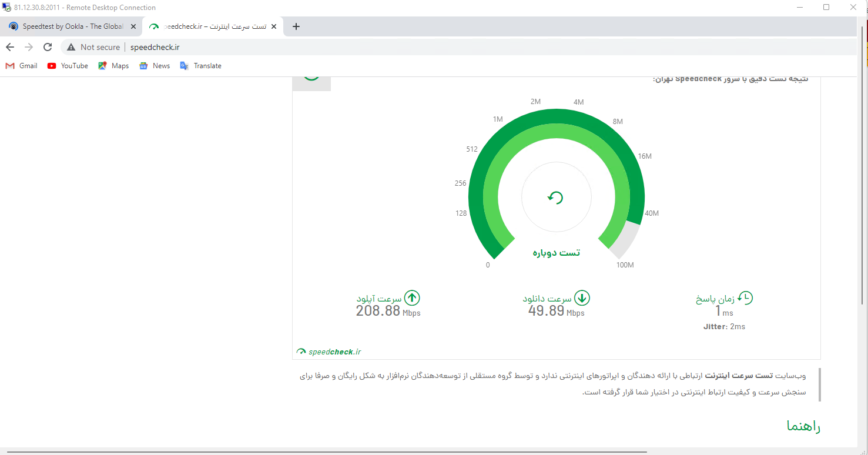The height and width of the screenshot is (455, 868).
Task: Click the download speed arrow icon
Action: point(582,298)
